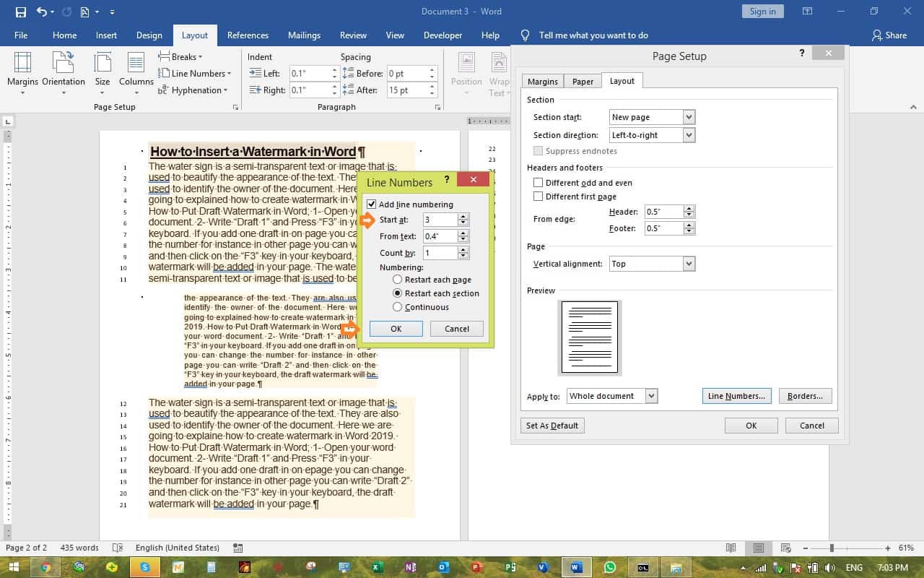
Task: Open the Section start dropdown
Action: (x=688, y=116)
